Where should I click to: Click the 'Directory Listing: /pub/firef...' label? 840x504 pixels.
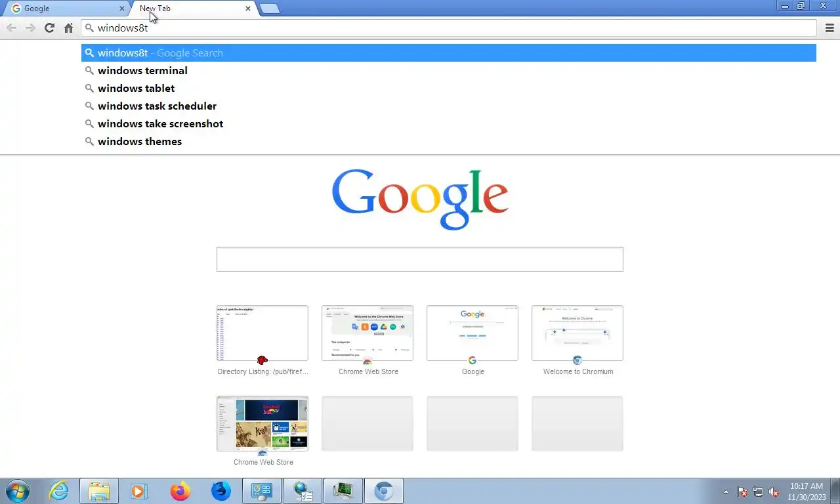[x=263, y=371]
